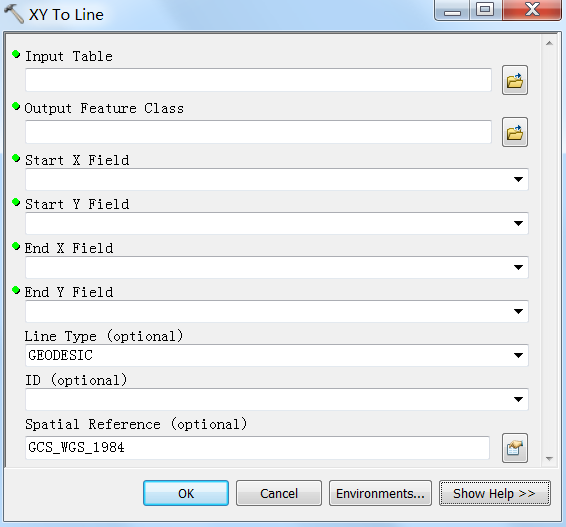Click the scrollbar up arrow

[549, 43]
